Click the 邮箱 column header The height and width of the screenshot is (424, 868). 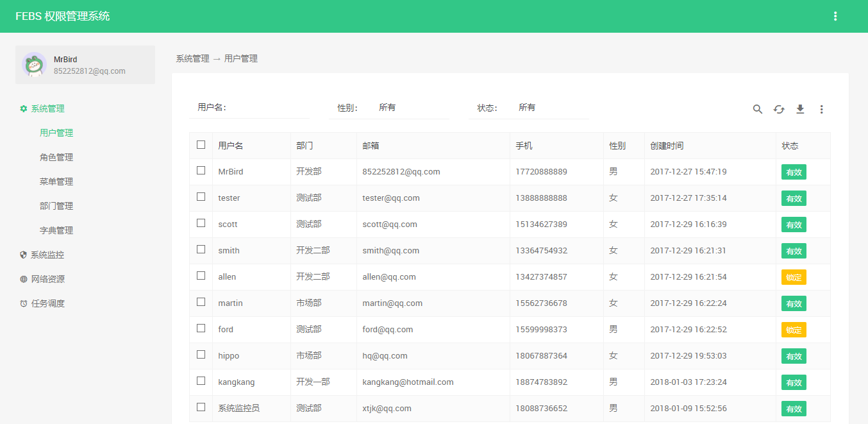pos(371,146)
